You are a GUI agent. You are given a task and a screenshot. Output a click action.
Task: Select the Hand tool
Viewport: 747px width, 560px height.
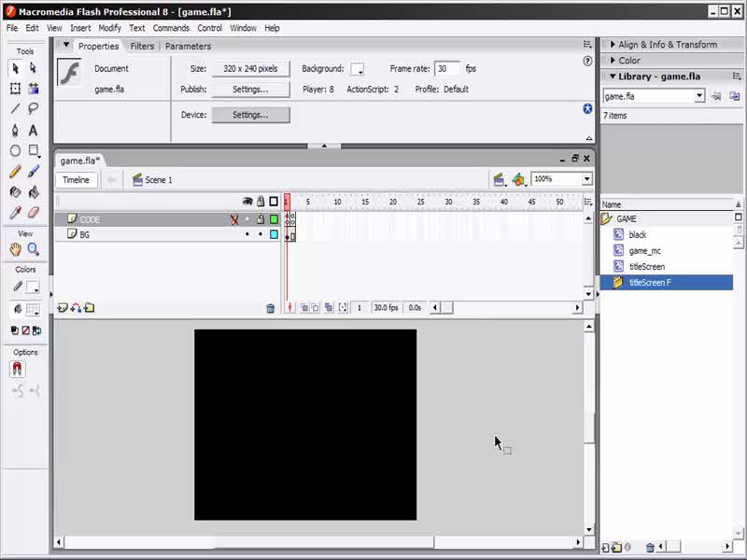15,249
